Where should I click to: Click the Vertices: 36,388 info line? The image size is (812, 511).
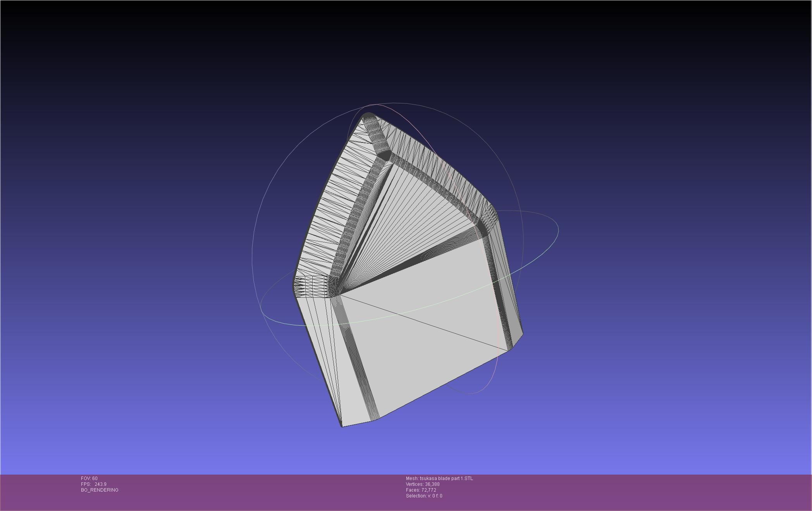[422, 484]
